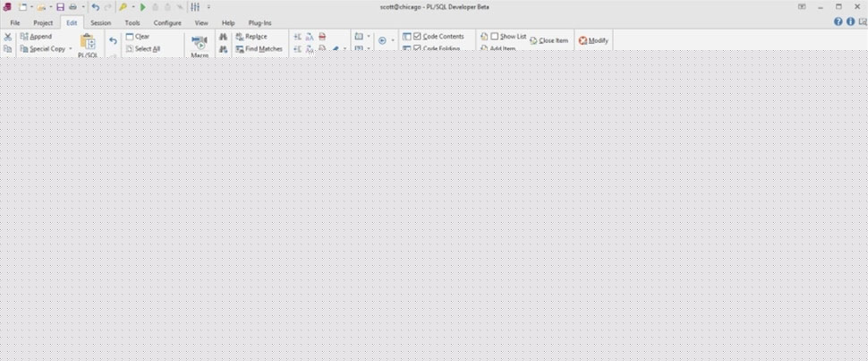Click the search document icon at top right

click(863, 21)
